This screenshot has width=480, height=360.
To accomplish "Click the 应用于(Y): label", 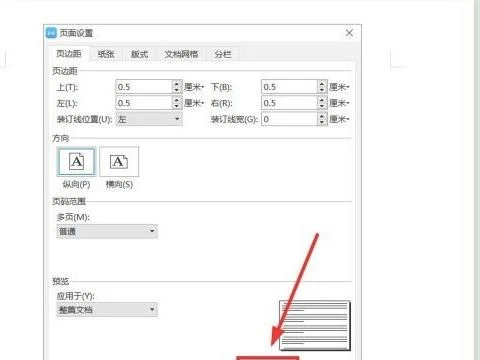I will (76, 296).
